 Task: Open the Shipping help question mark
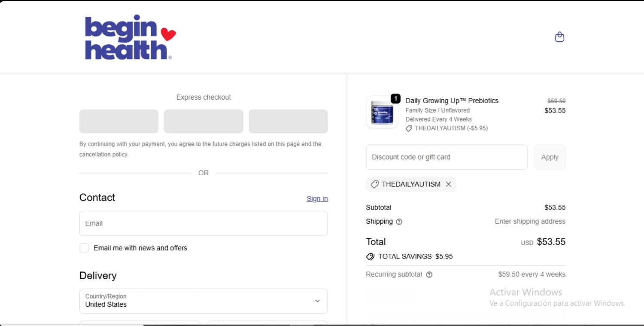point(399,222)
